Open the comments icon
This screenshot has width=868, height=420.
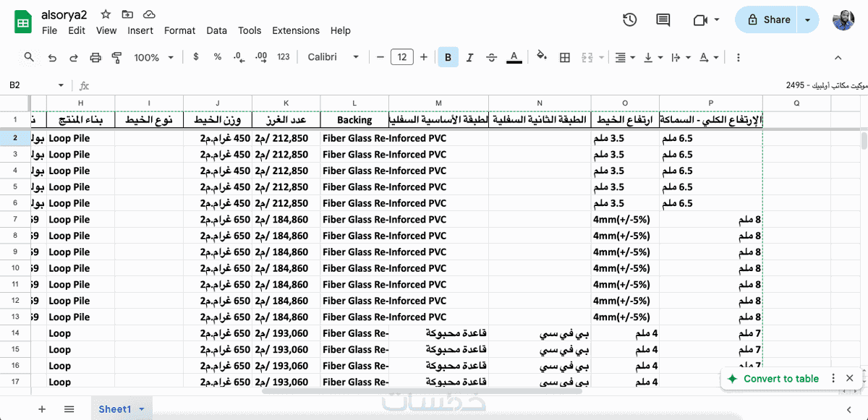(x=663, y=20)
